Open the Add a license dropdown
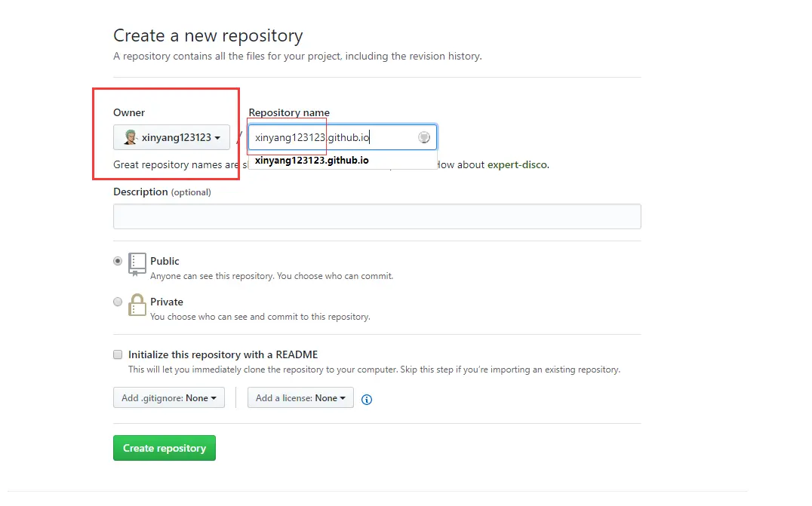The height and width of the screenshot is (506, 812). click(300, 398)
